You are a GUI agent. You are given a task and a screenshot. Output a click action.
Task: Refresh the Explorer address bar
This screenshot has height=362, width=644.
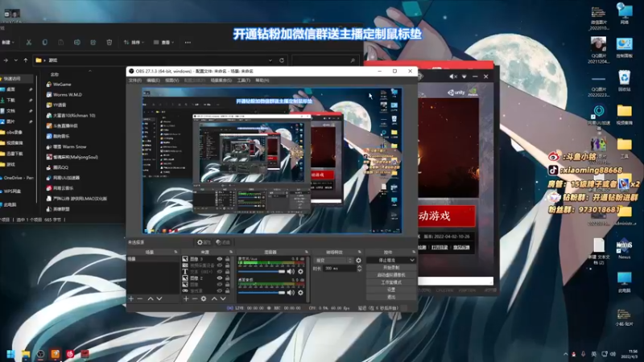pos(282,60)
